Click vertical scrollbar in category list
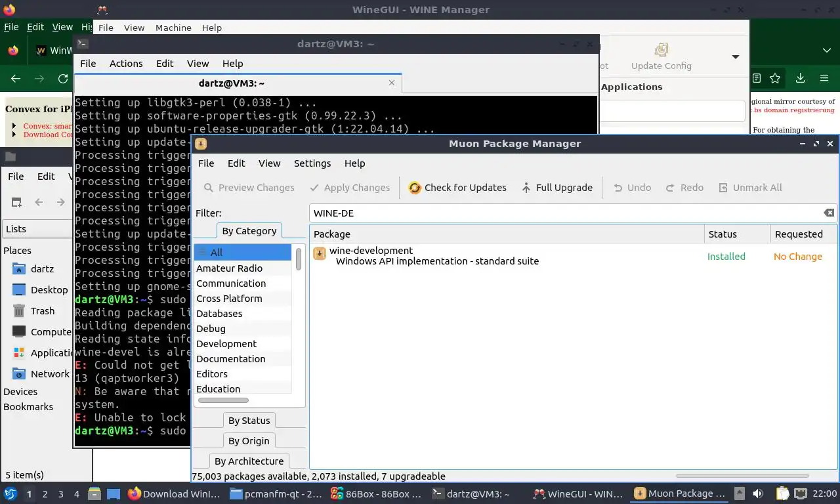Viewport: 840px width, 504px height. point(299,259)
